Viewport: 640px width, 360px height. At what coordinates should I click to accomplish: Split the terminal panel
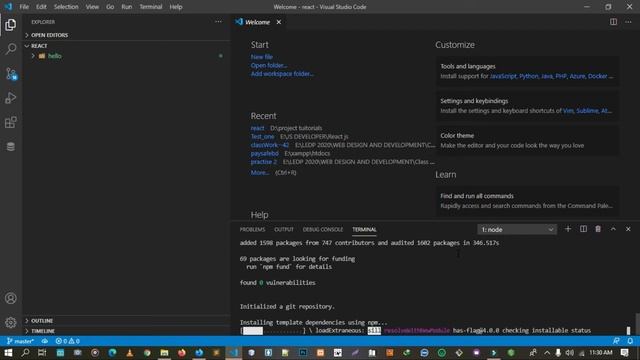pos(583,229)
